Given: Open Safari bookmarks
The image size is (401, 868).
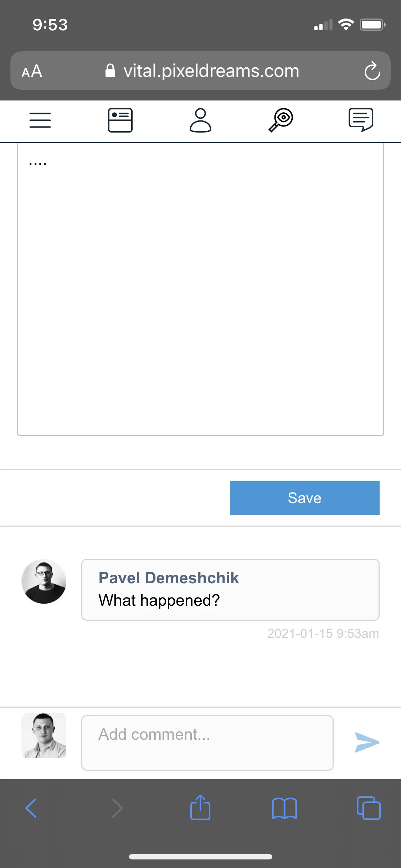Looking at the screenshot, I should pyautogui.click(x=284, y=808).
